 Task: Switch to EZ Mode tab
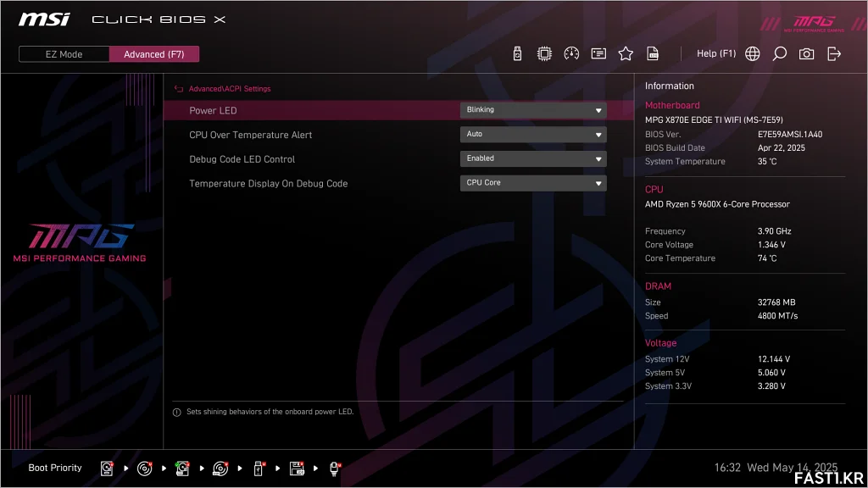(64, 54)
